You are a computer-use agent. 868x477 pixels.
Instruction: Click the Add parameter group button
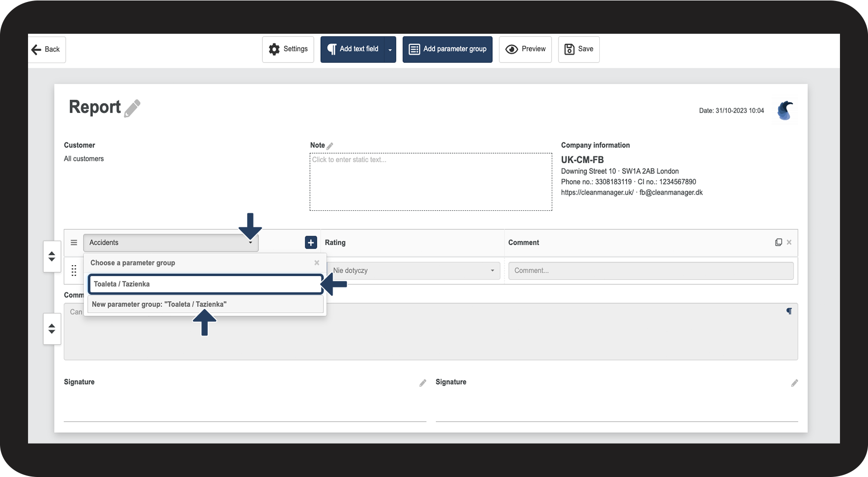coord(447,49)
